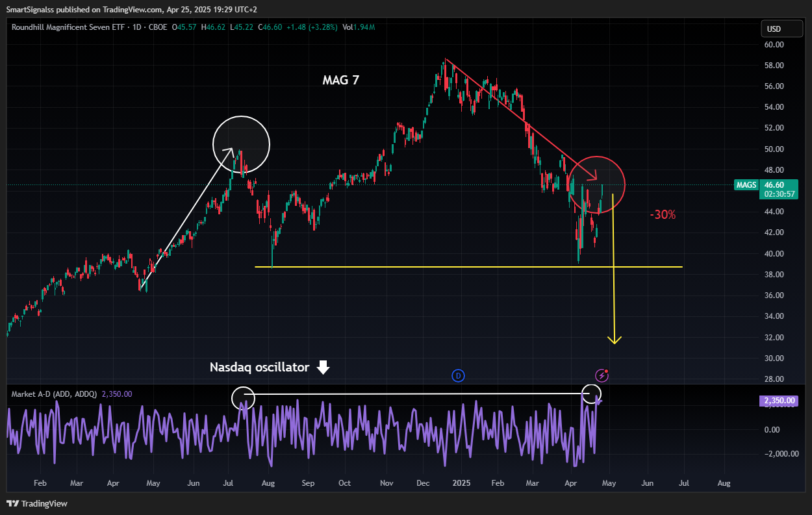Click the Mar label right of 2025
812x515 pixels.
[x=533, y=483]
